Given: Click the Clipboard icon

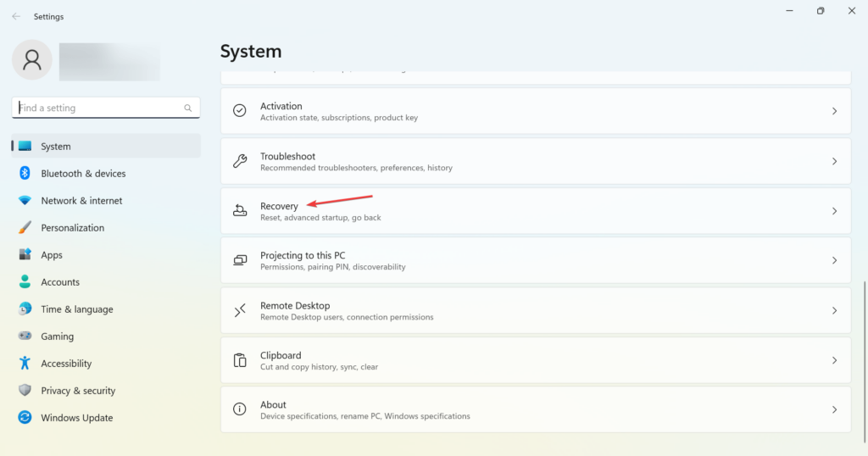Looking at the screenshot, I should (240, 360).
